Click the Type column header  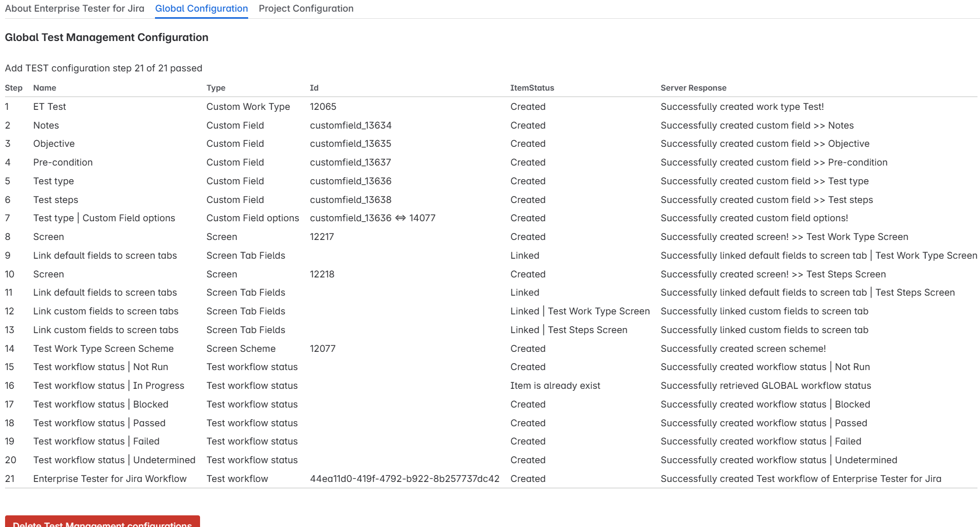[216, 88]
